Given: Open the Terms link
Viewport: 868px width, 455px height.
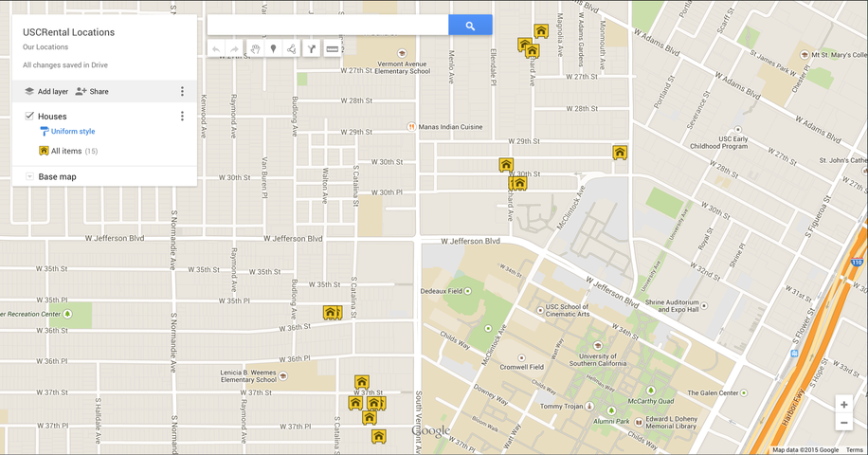Looking at the screenshot, I should [854, 450].
